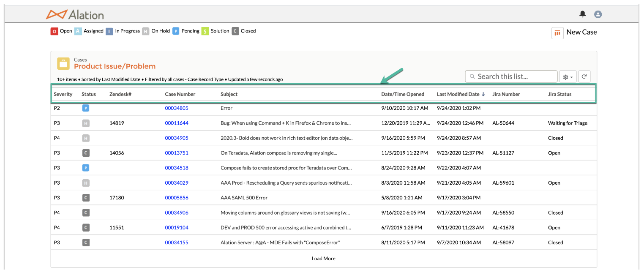The width and height of the screenshot is (644, 278).
Task: Click On Hold status icon for case 00034905
Action: pos(85,138)
